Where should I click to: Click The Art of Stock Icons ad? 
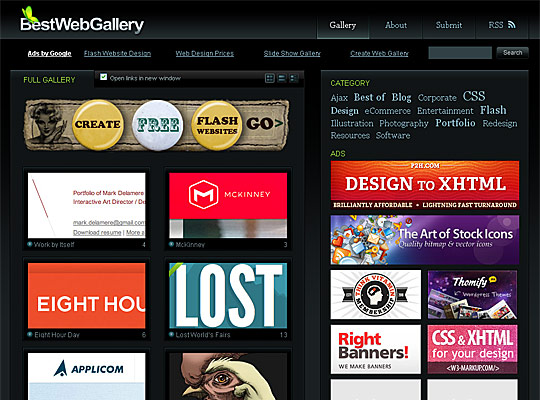(x=425, y=240)
